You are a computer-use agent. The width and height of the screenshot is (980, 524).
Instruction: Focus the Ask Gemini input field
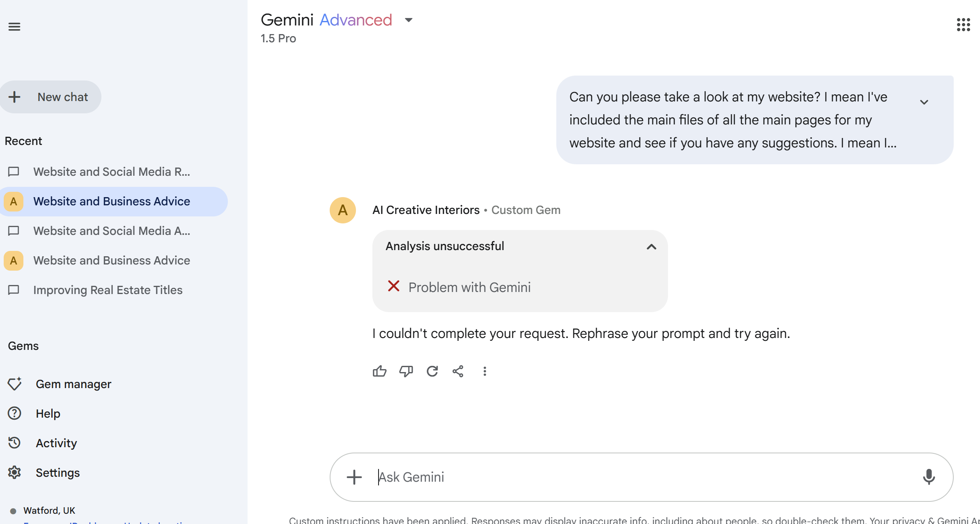(x=616, y=477)
